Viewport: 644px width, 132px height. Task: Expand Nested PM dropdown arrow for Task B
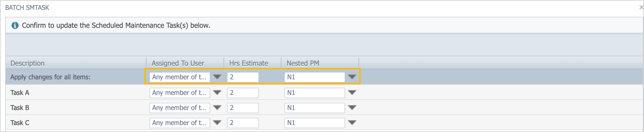pos(352,108)
